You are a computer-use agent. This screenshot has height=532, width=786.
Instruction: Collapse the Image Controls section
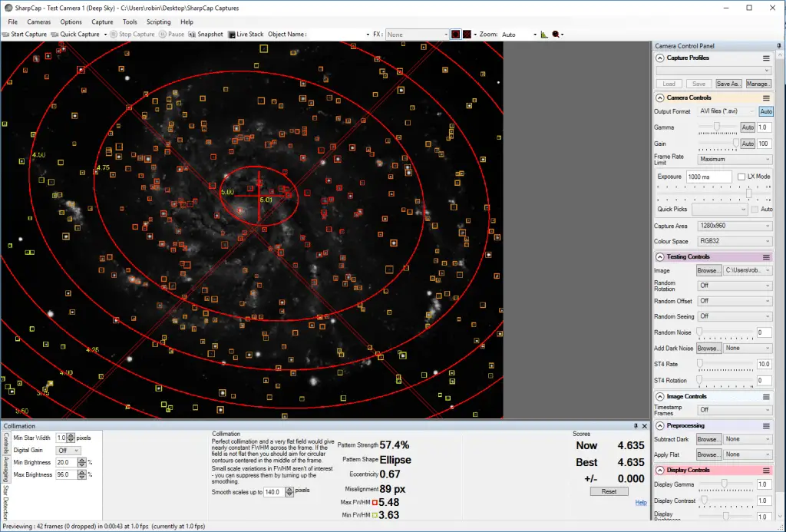(659, 397)
